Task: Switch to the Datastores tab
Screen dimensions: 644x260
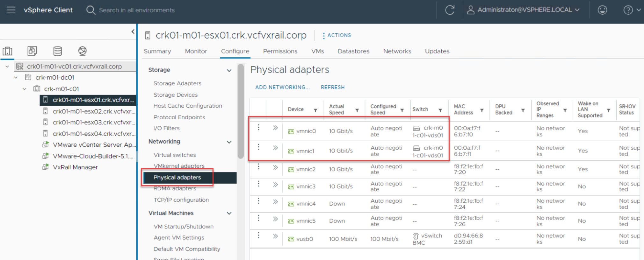Action: 353,51
